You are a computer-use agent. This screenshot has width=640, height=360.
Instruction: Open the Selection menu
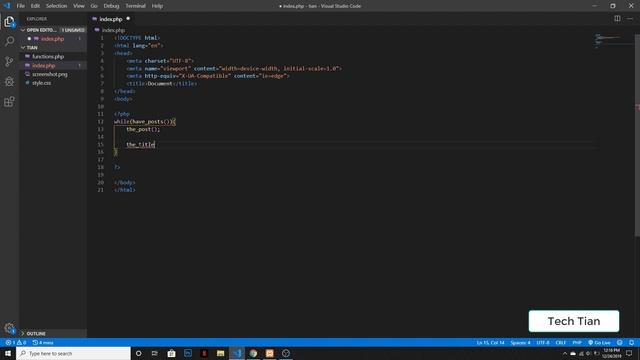[56, 6]
